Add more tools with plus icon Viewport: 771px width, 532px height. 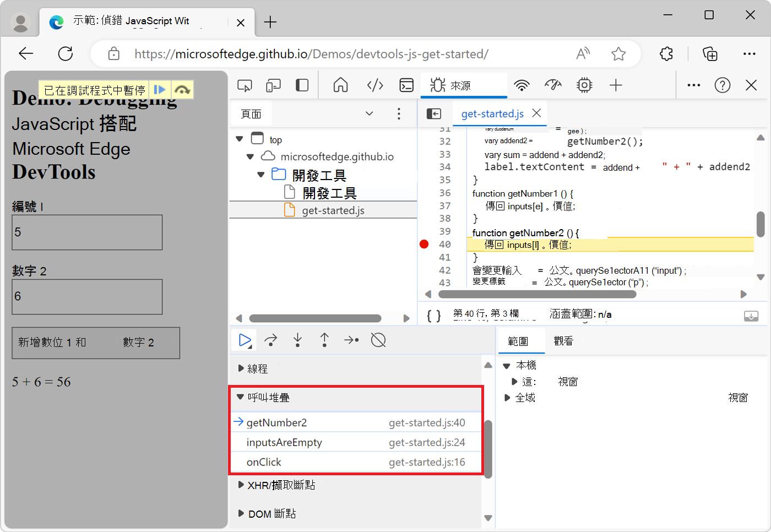[616, 85]
